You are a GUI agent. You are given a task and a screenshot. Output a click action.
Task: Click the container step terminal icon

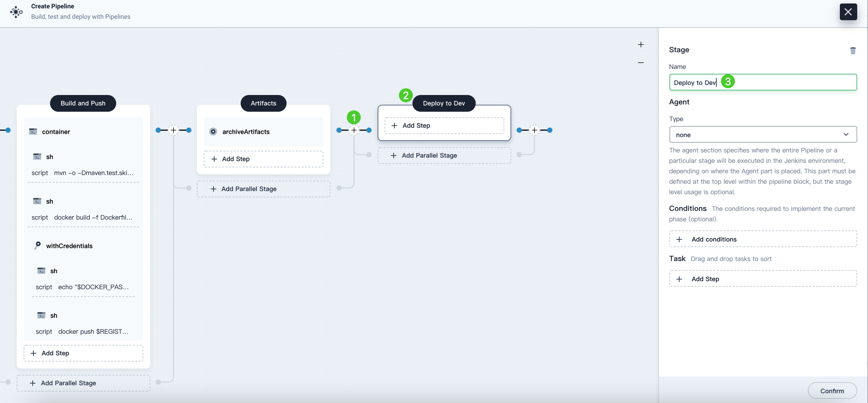point(33,132)
